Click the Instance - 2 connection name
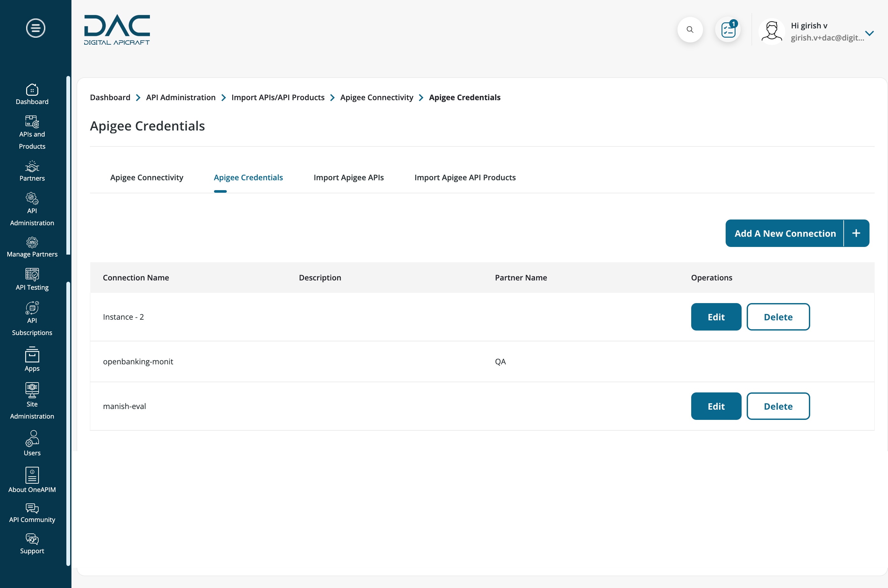Image resolution: width=888 pixels, height=588 pixels. point(123,317)
